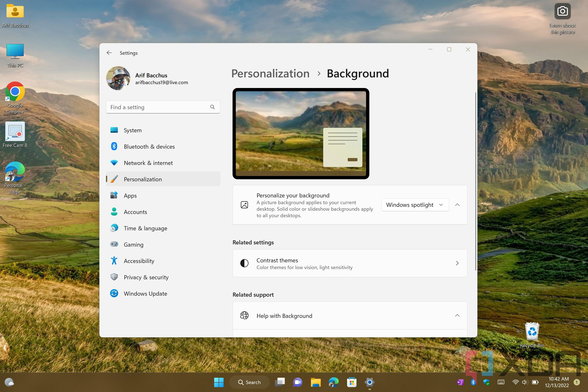Click the back navigation button
Viewport: 588px width, 392px height.
point(109,52)
